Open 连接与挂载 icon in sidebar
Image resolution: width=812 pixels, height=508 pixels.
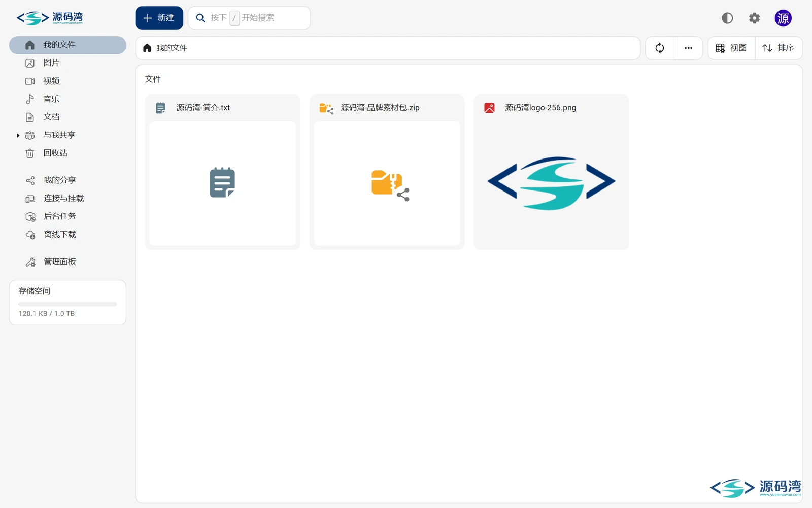click(x=30, y=199)
